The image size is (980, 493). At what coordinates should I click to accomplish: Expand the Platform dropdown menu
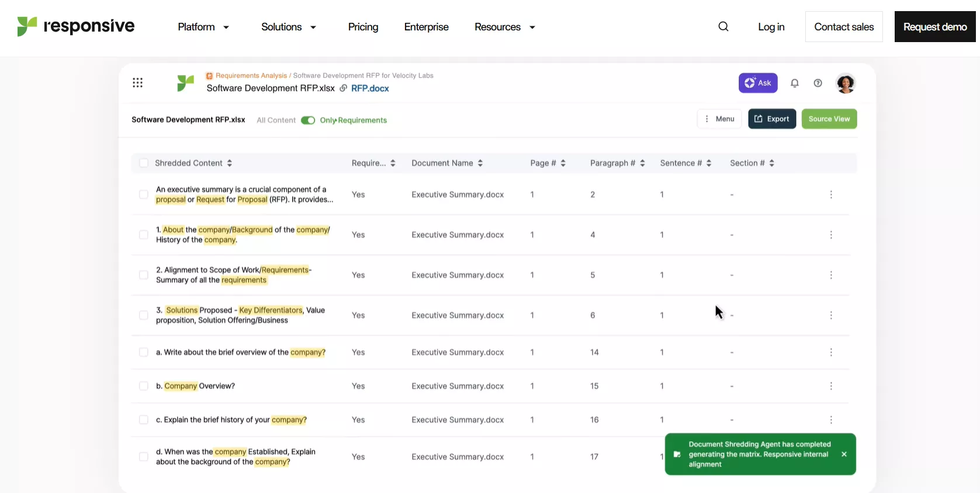203,27
